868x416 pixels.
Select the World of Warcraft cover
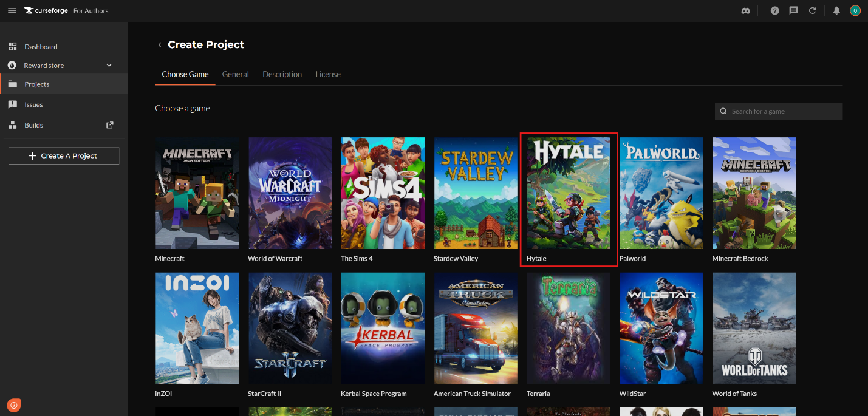pyautogui.click(x=290, y=193)
